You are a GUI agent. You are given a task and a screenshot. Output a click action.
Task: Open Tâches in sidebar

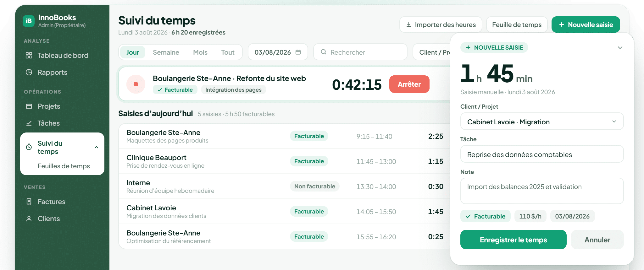(62, 123)
